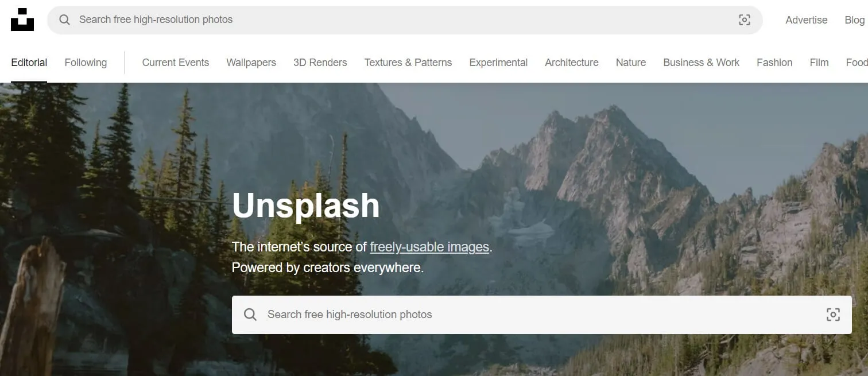The width and height of the screenshot is (868, 376).
Task: Click the magnifier icon in hero search box
Action: (250, 315)
